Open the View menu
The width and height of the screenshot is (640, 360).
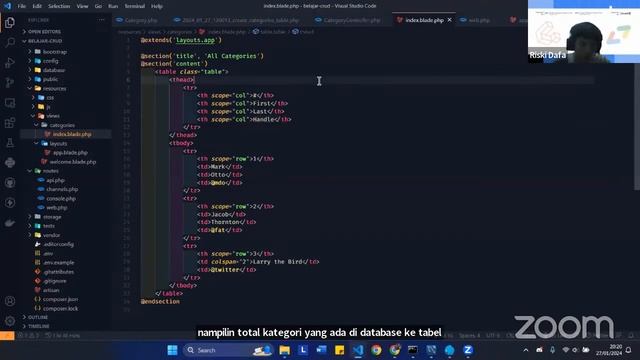[x=82, y=6]
